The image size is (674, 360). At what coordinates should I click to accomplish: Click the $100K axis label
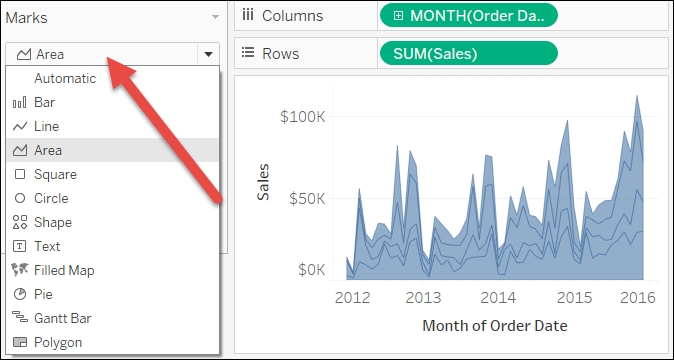coord(303,116)
